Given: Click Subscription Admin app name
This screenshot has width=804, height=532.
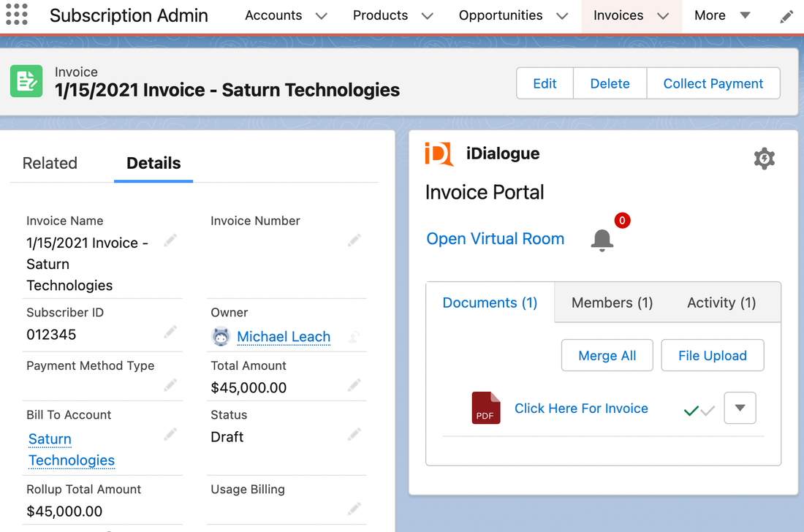Looking at the screenshot, I should point(129,15).
